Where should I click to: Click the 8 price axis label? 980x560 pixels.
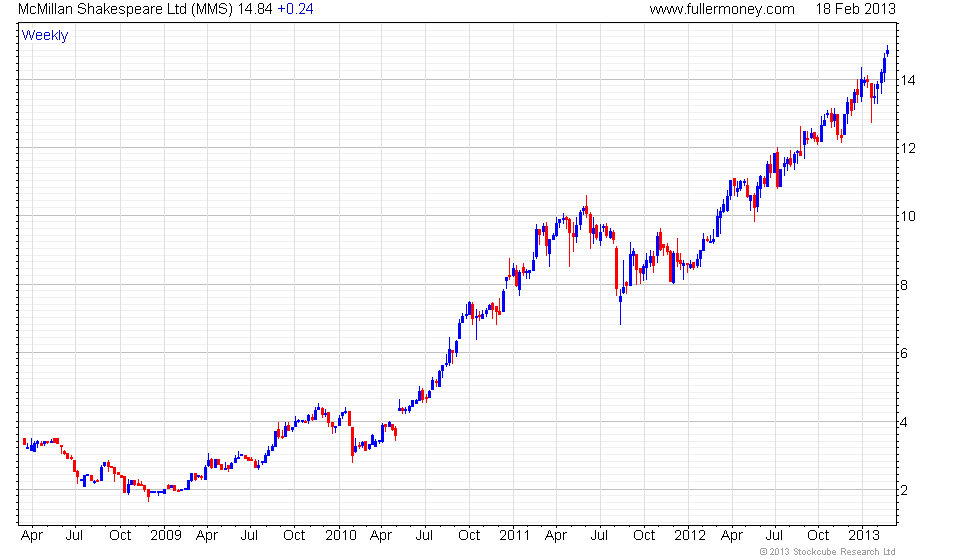904,286
